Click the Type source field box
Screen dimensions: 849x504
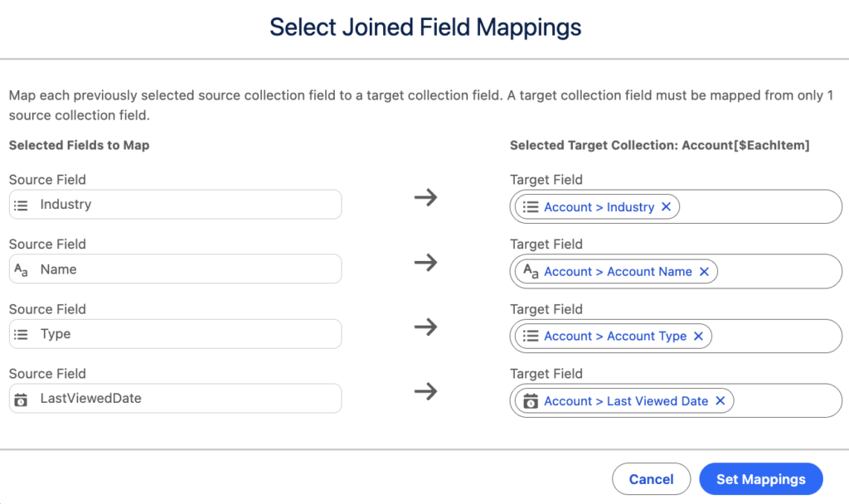tap(176, 333)
